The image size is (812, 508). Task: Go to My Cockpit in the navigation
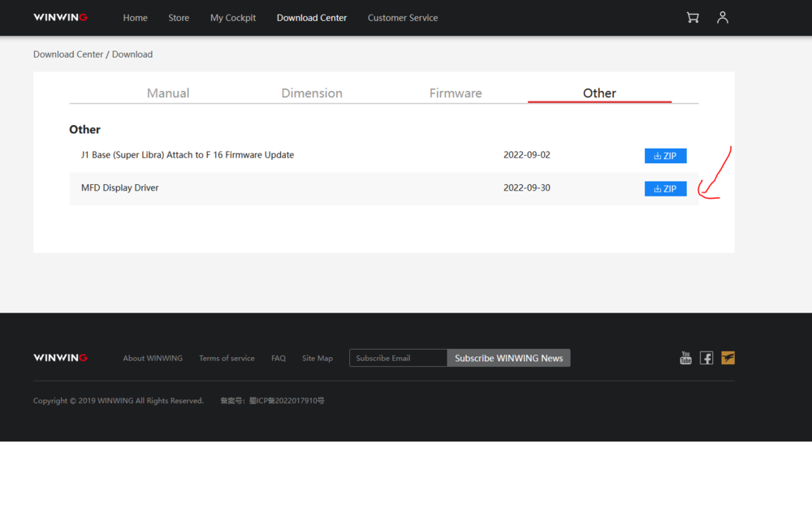(x=233, y=18)
